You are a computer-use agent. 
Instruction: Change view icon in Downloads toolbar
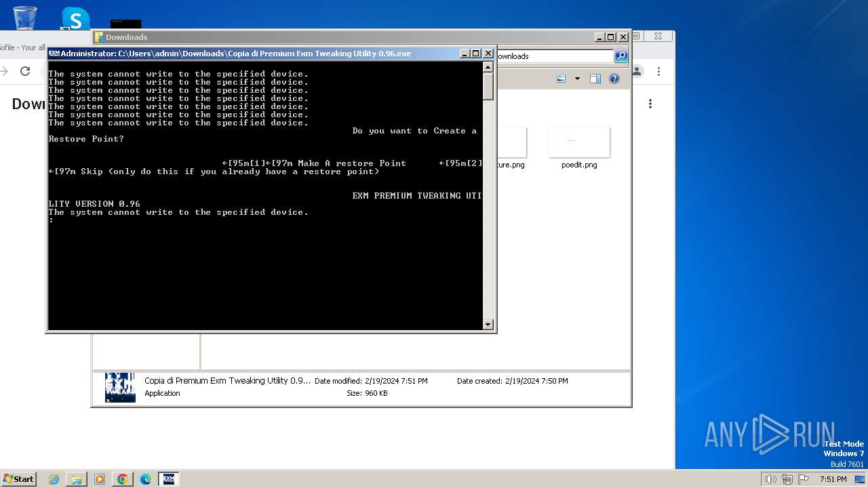pos(561,79)
